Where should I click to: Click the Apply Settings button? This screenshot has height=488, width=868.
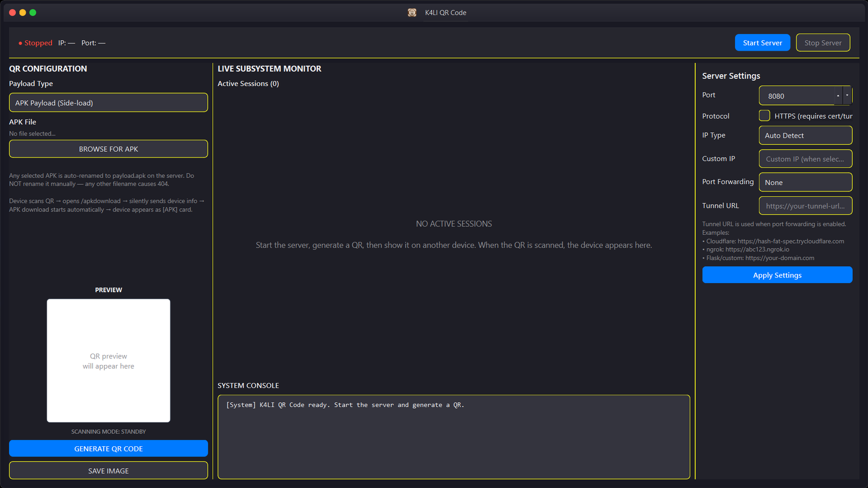pos(777,275)
